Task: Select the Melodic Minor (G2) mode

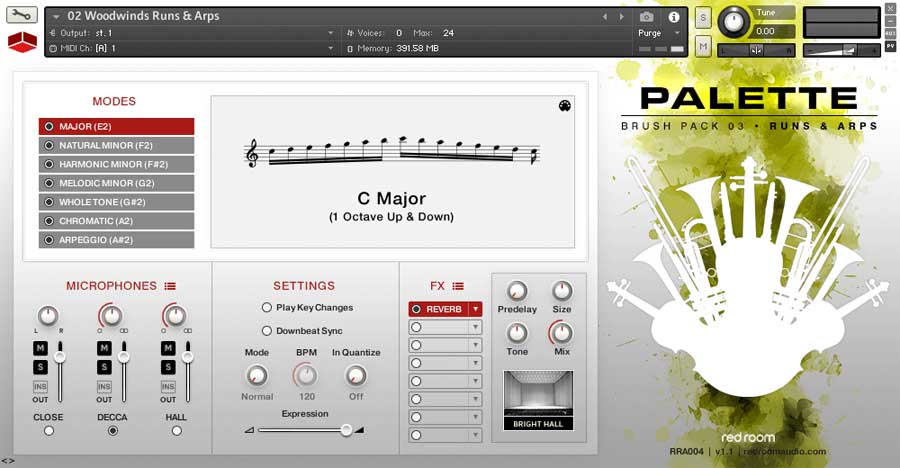Action: pyautogui.click(x=117, y=183)
